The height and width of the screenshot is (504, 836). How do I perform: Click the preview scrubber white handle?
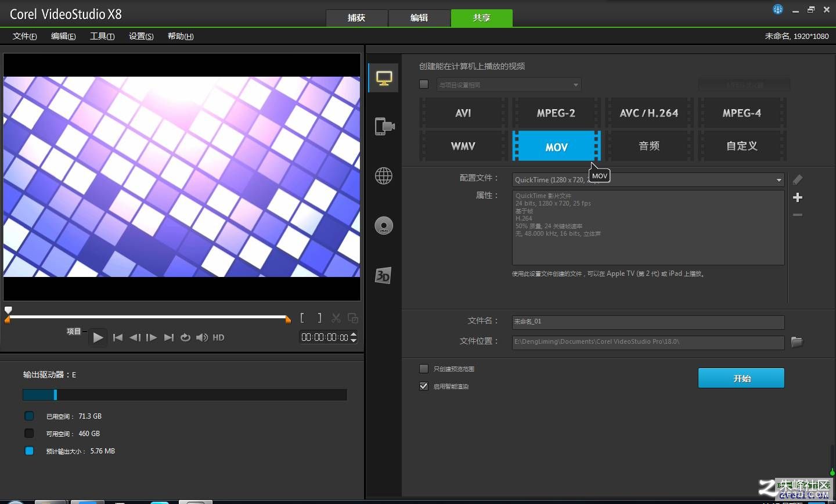pyautogui.click(x=8, y=310)
